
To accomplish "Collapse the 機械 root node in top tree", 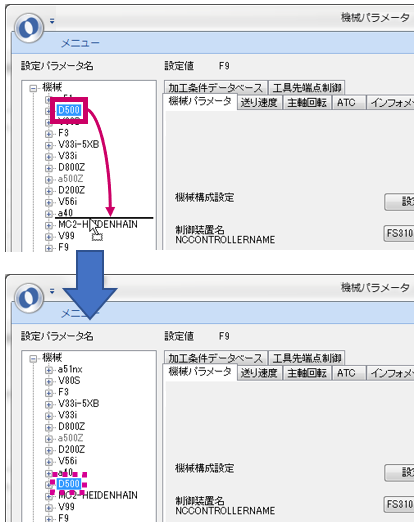I will pos(33,88).
